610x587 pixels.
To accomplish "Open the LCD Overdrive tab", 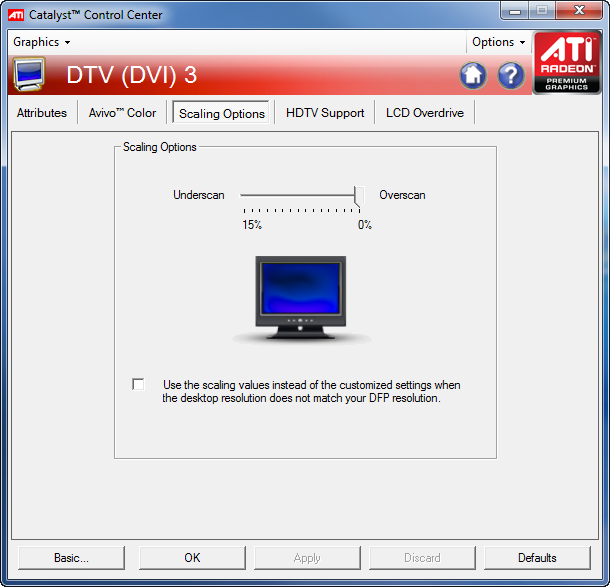I will [x=425, y=113].
